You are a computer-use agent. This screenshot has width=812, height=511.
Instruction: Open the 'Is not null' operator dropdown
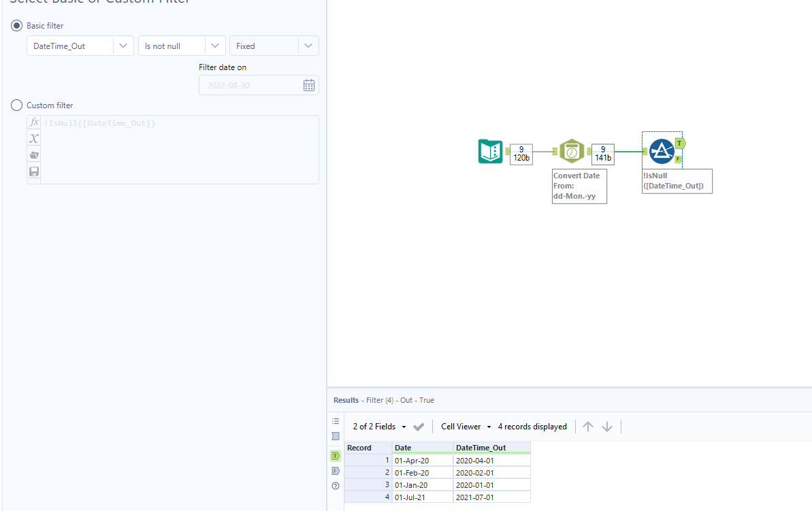click(216, 46)
